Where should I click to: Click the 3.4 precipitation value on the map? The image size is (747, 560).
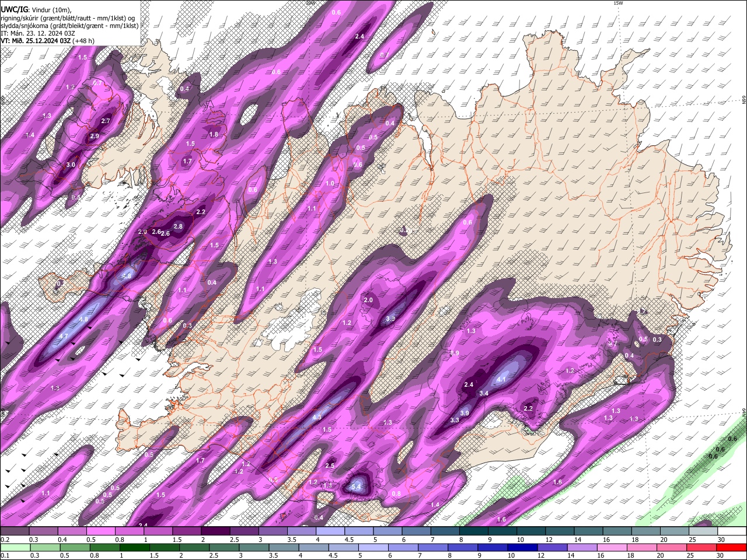(484, 393)
